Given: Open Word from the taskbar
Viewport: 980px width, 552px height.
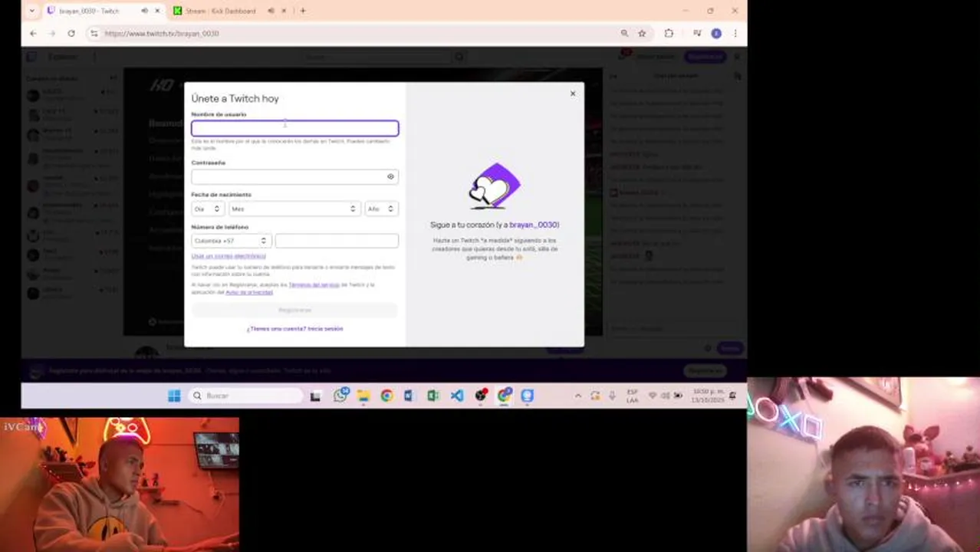Looking at the screenshot, I should (409, 396).
